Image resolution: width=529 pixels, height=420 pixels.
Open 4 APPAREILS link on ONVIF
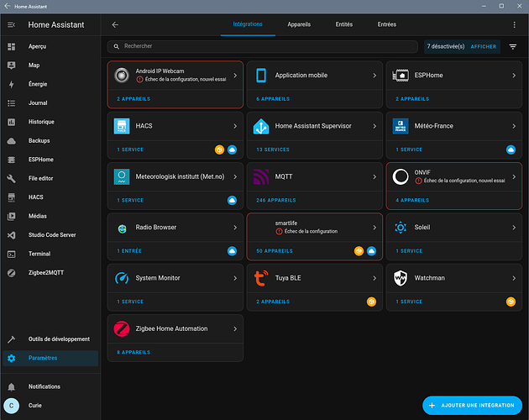412,200
